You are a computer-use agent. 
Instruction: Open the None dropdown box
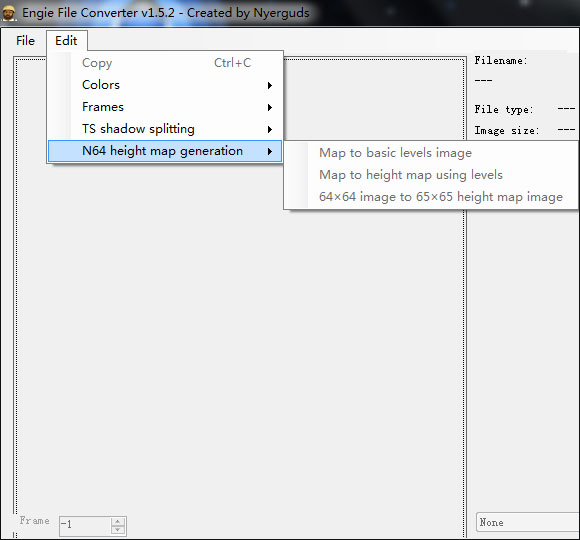point(528,522)
